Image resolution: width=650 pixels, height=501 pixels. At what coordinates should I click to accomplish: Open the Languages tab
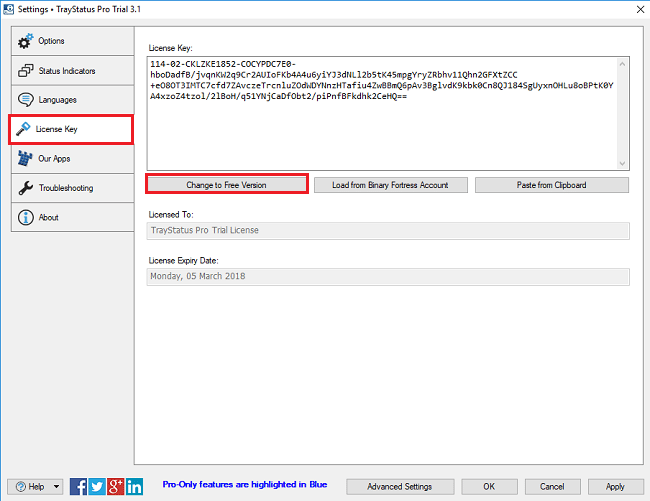pyautogui.click(x=73, y=99)
